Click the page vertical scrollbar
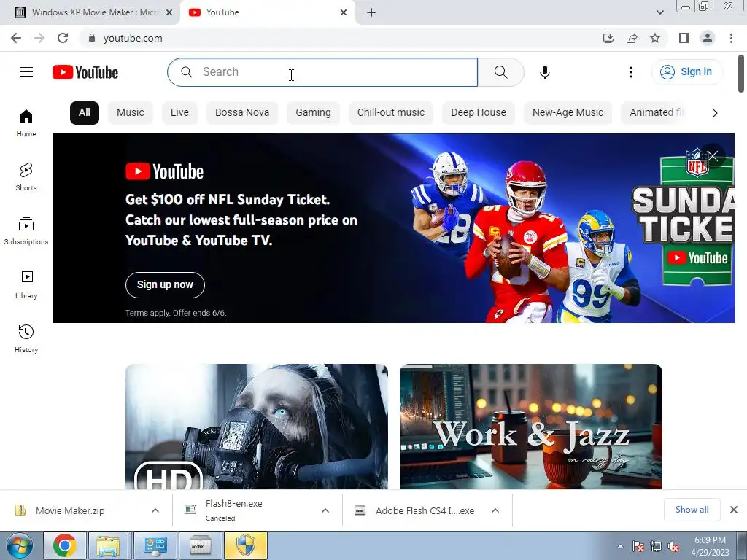Screen dimensions: 747x560 tap(741, 74)
